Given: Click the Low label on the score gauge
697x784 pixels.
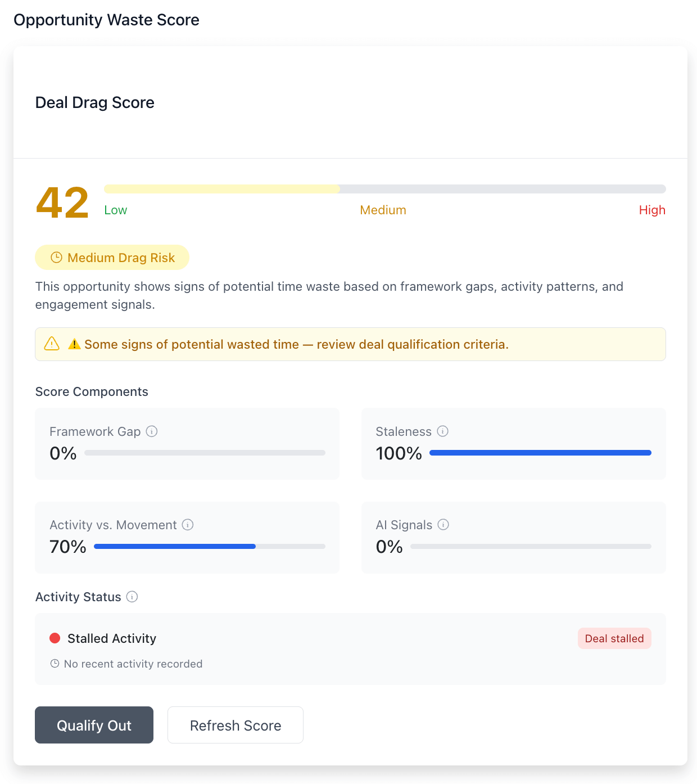Looking at the screenshot, I should coord(115,210).
